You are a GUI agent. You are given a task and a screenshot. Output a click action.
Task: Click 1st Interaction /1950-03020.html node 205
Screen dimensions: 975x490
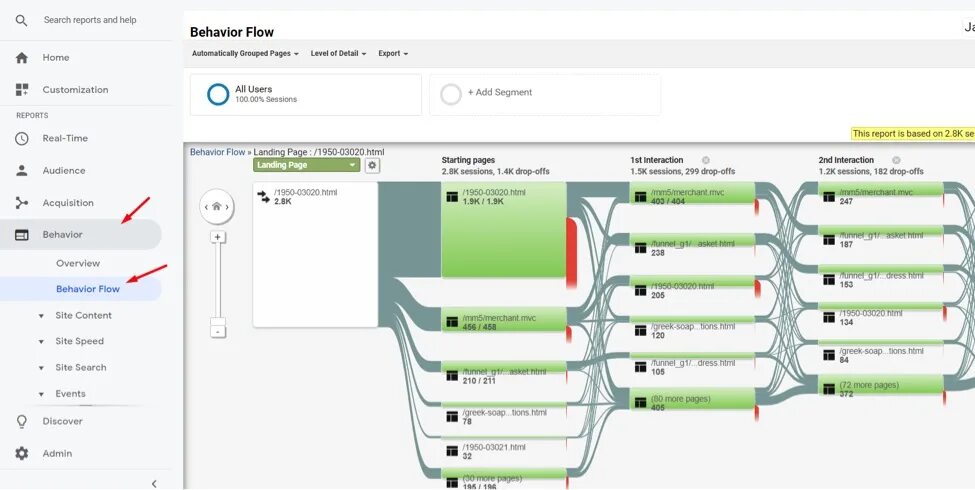[692, 288]
